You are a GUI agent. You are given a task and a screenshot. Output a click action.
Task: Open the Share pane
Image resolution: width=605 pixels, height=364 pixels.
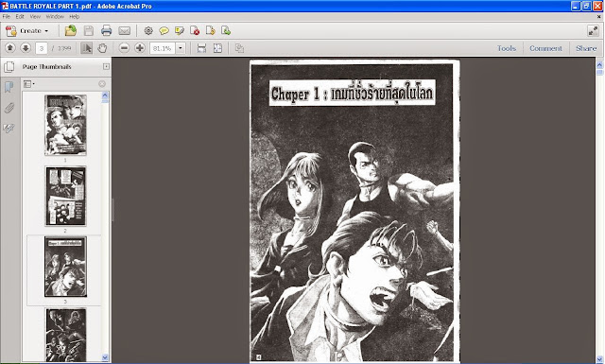tap(586, 48)
